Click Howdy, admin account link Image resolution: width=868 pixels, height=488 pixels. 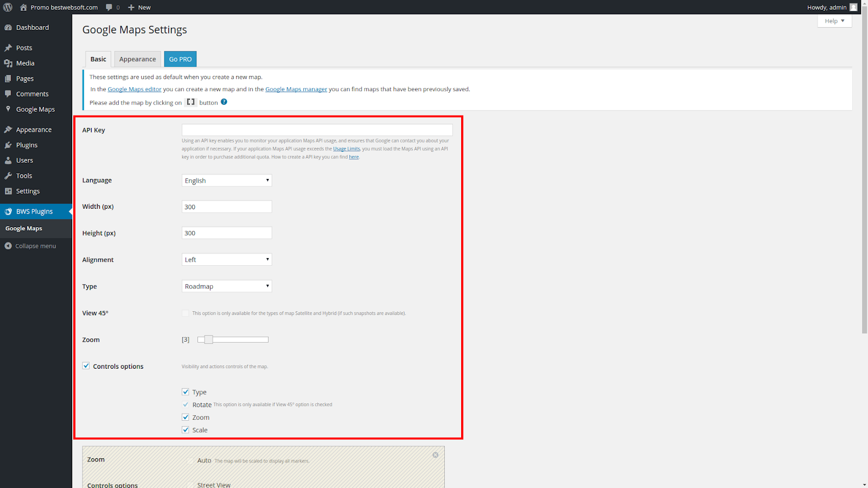827,7
